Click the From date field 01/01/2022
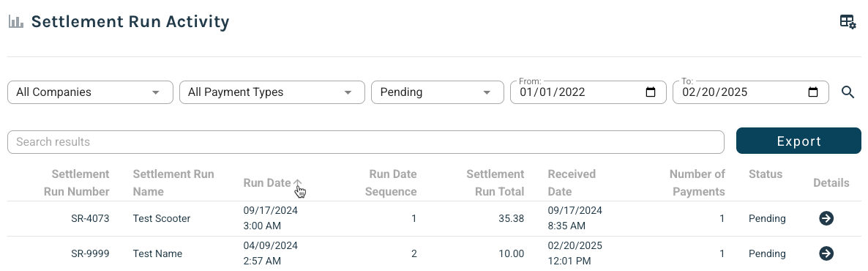 coord(588,92)
